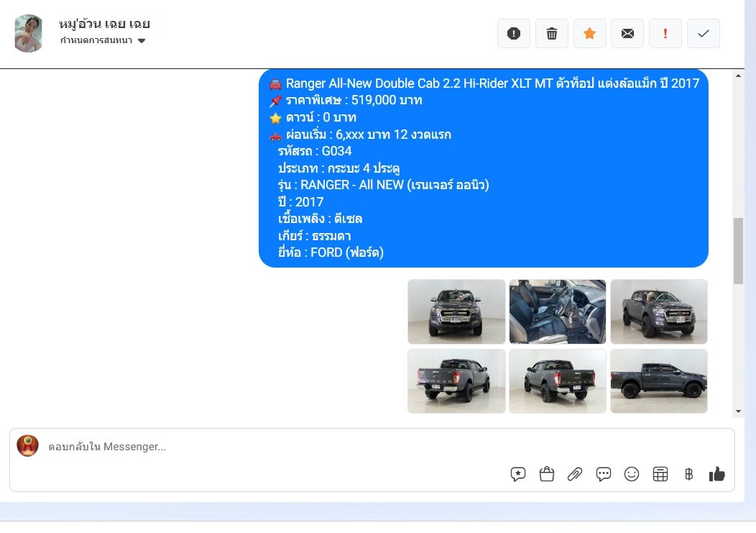This screenshot has width=756, height=533.
Task: Click the spam report exclamation circle icon
Action: pyautogui.click(x=514, y=33)
